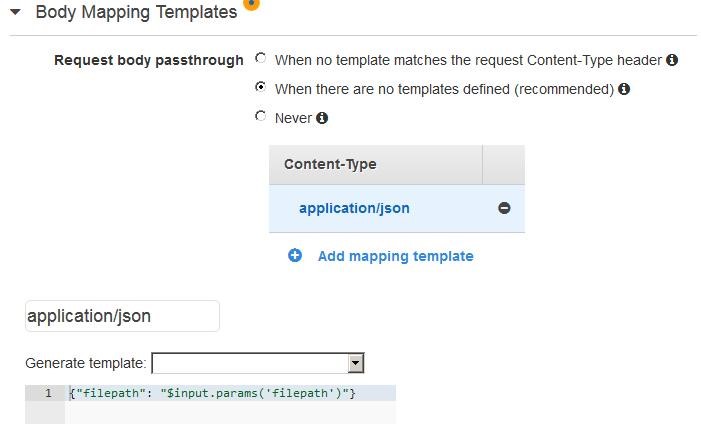Click the Content-Type column header
Viewport: 701px width, 424px height.
[376, 164]
